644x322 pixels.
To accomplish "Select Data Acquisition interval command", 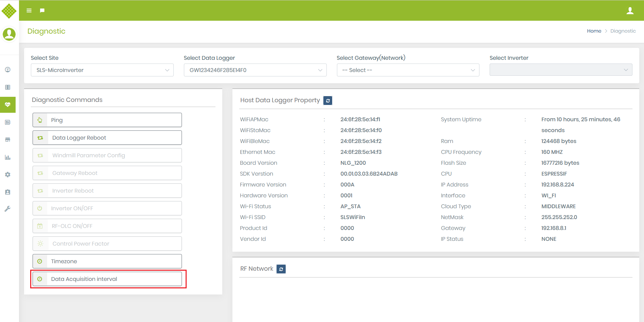I will pos(107,279).
